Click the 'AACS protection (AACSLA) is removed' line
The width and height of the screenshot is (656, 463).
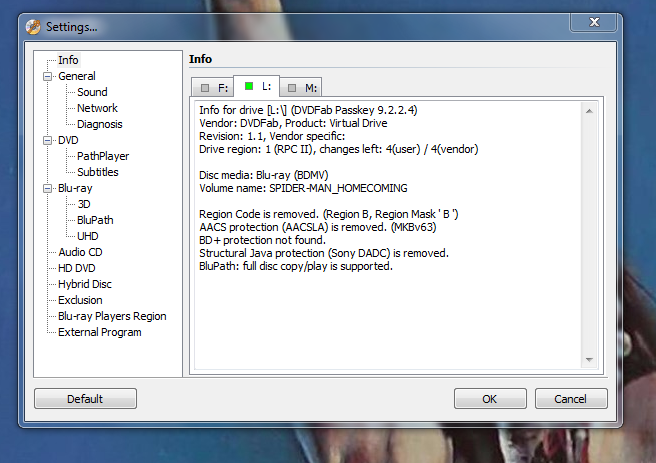tap(318, 227)
